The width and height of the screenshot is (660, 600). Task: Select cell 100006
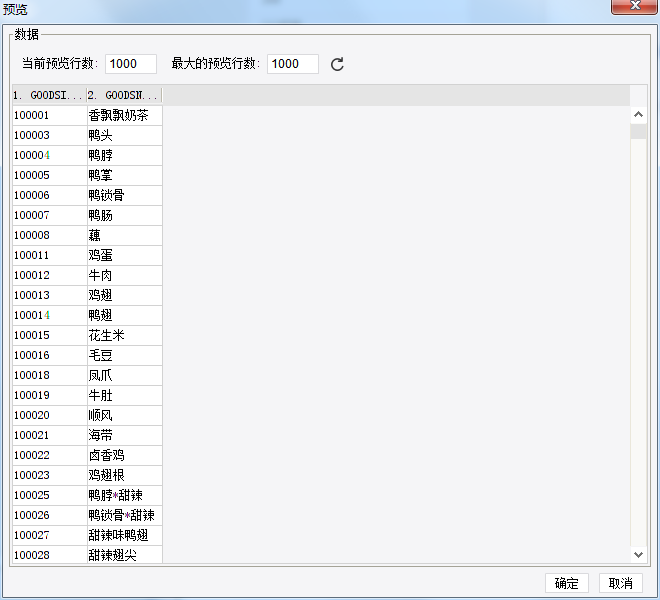tap(50, 195)
